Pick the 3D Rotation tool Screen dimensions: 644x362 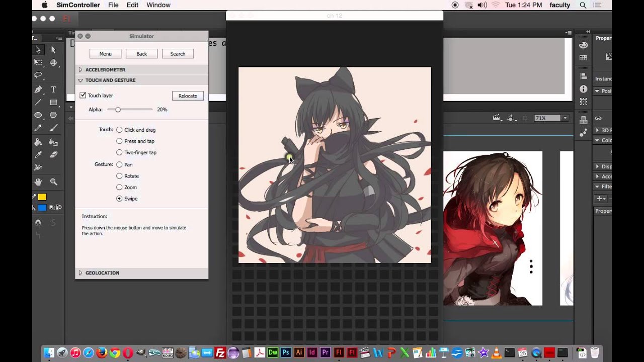53,62
